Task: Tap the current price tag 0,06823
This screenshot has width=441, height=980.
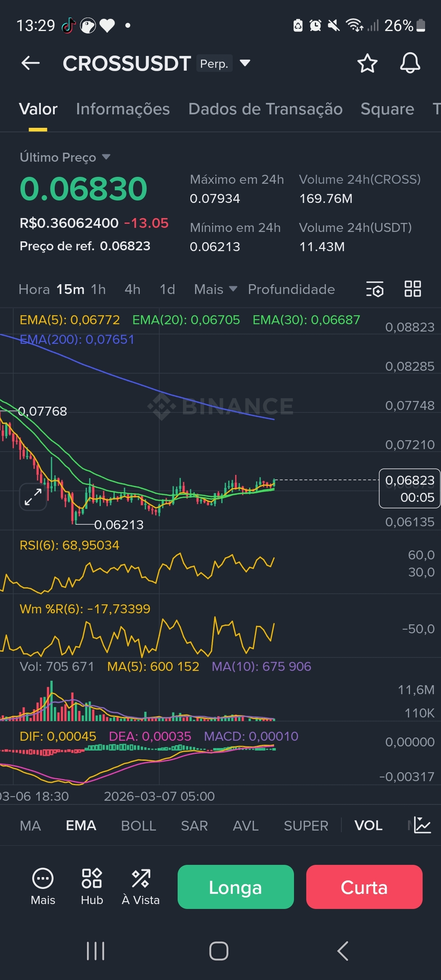Action: (x=410, y=488)
